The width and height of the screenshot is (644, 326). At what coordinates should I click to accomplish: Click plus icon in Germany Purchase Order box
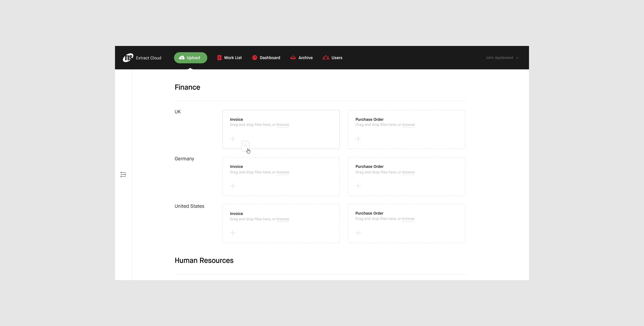click(358, 186)
